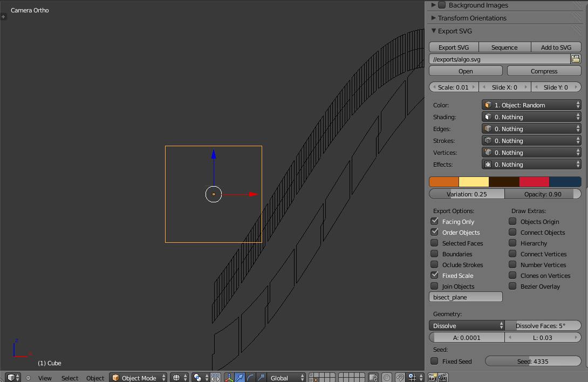588x382 pixels.
Task: Click the editor type cube icon
Action: [11, 378]
